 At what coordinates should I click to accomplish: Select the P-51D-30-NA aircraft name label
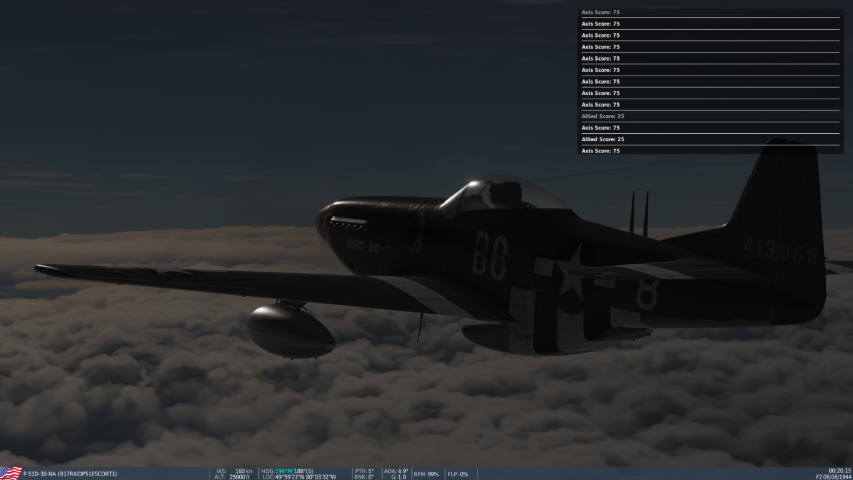pos(70,474)
